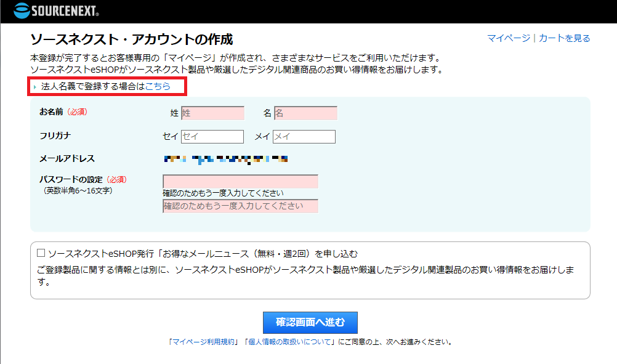Select the メイ furigana input field
This screenshot has height=364, width=617.
tap(304, 137)
